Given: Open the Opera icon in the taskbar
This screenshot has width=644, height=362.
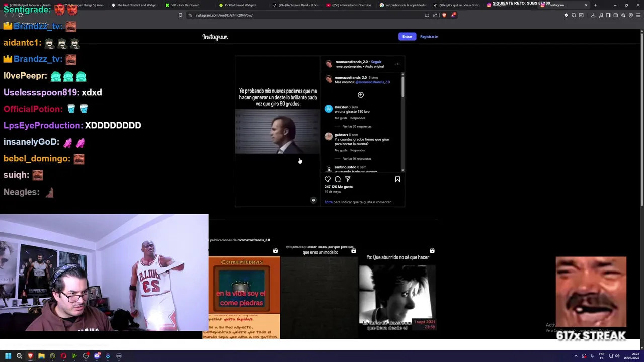Looking at the screenshot, I should coord(63,356).
